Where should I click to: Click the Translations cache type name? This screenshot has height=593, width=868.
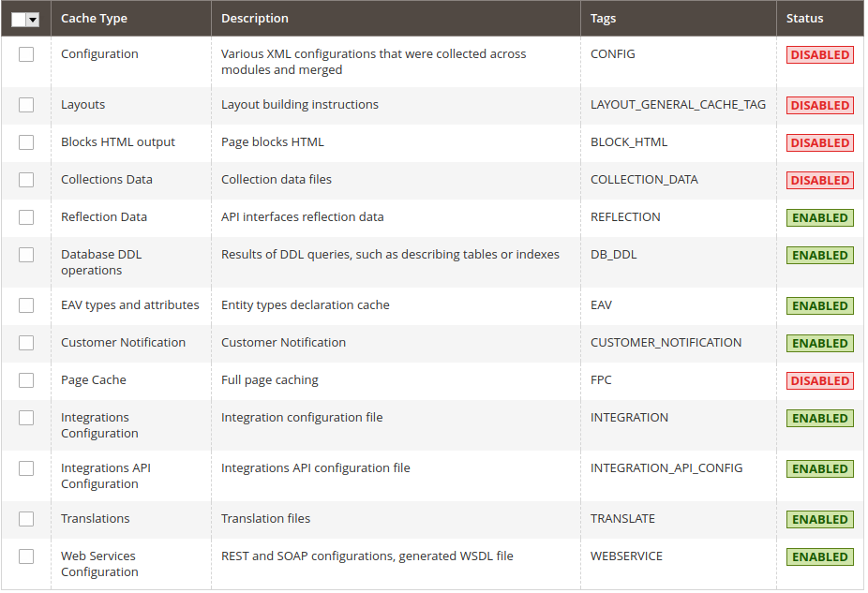tap(96, 519)
